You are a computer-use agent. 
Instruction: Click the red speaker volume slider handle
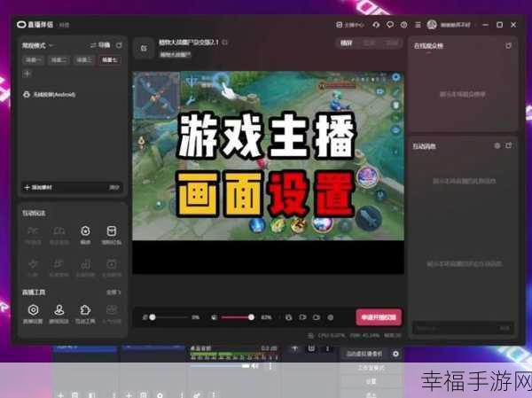coord(251,317)
